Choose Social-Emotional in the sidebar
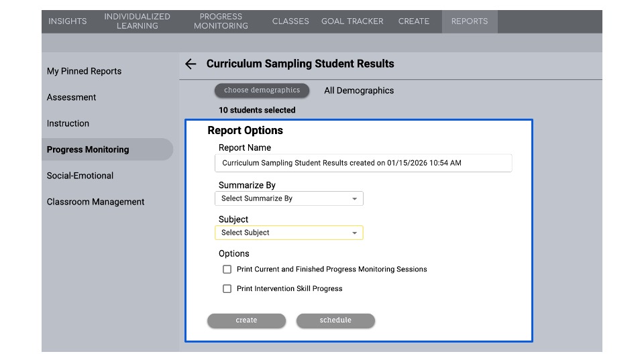The height and width of the screenshot is (362, 644). (80, 176)
